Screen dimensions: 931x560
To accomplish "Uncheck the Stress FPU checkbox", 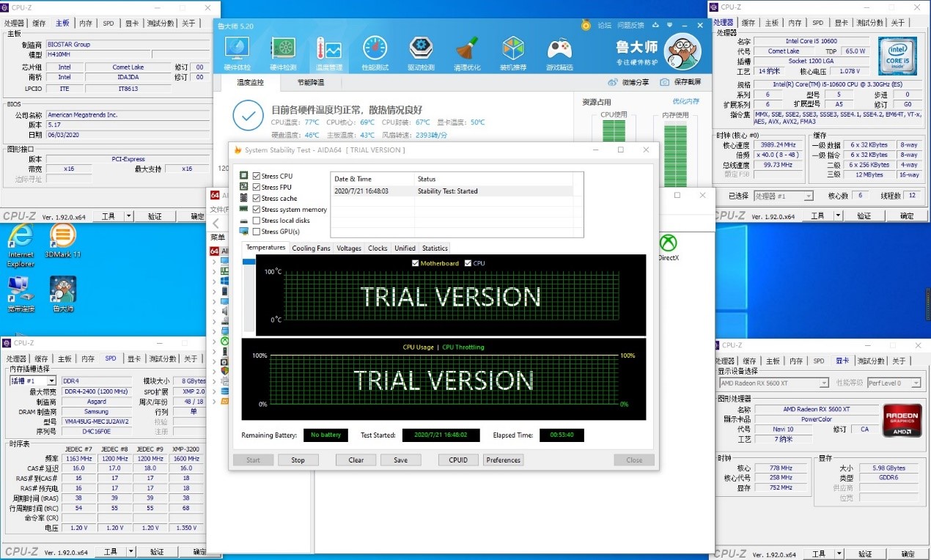I will (x=257, y=187).
